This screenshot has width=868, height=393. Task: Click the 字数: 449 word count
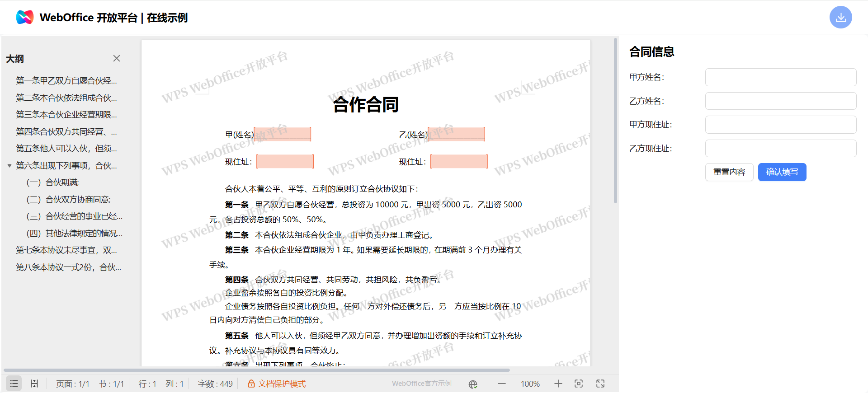215,384
